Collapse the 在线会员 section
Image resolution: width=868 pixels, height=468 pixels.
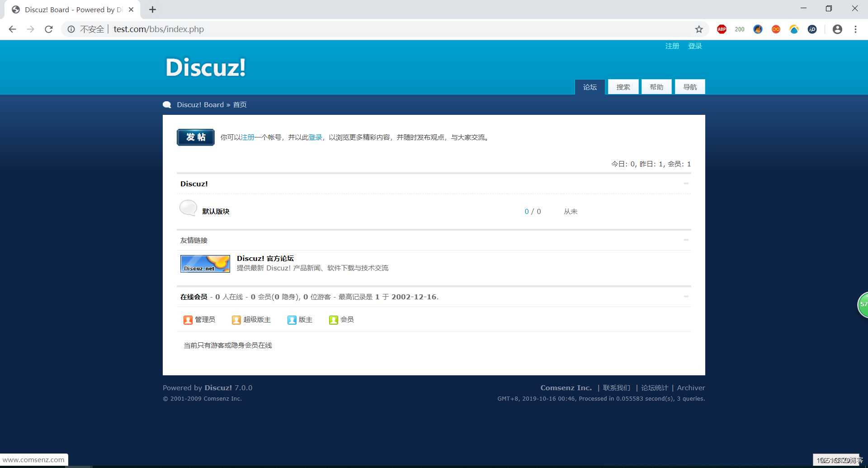click(686, 297)
